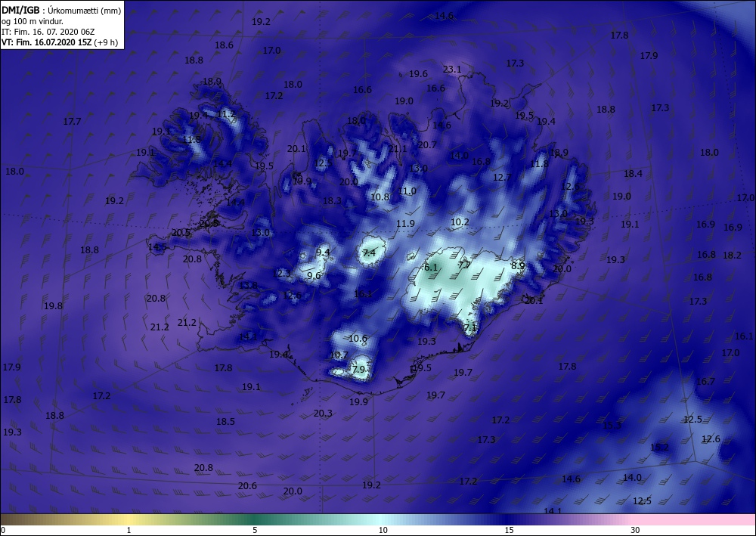
Task: Click the 18.2 value near the right edge
Action: (x=732, y=256)
